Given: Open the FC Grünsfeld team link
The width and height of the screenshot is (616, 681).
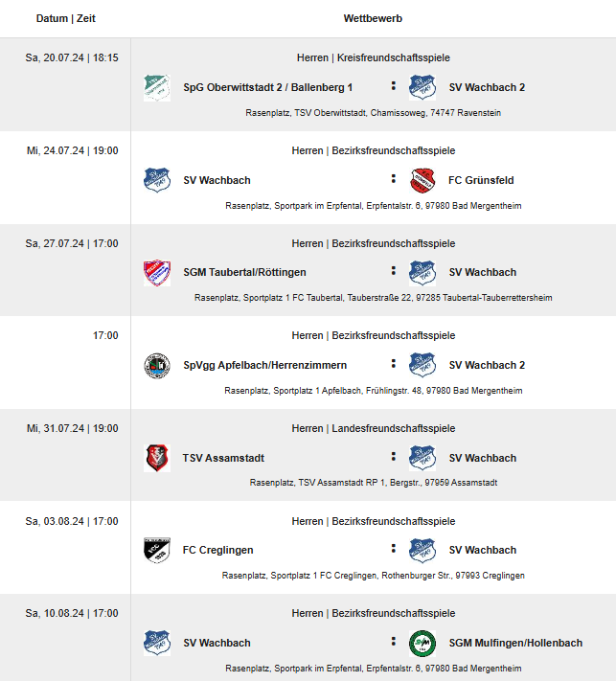Looking at the screenshot, I should 481,180.
